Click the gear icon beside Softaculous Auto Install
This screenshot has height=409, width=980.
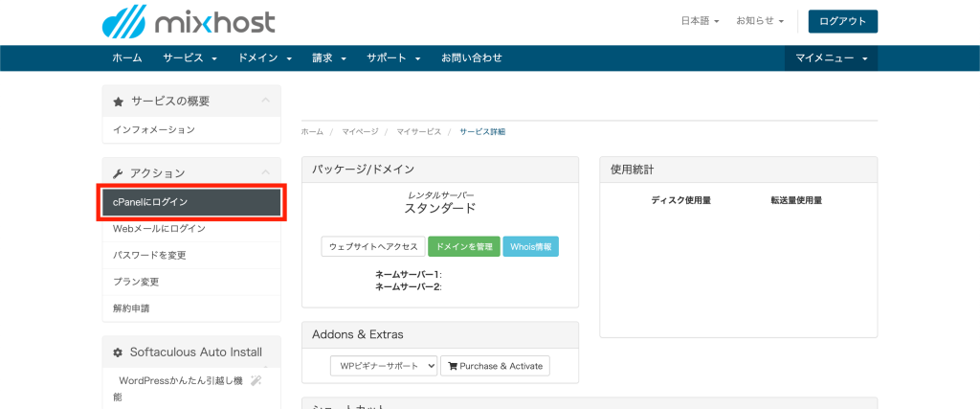(118, 352)
